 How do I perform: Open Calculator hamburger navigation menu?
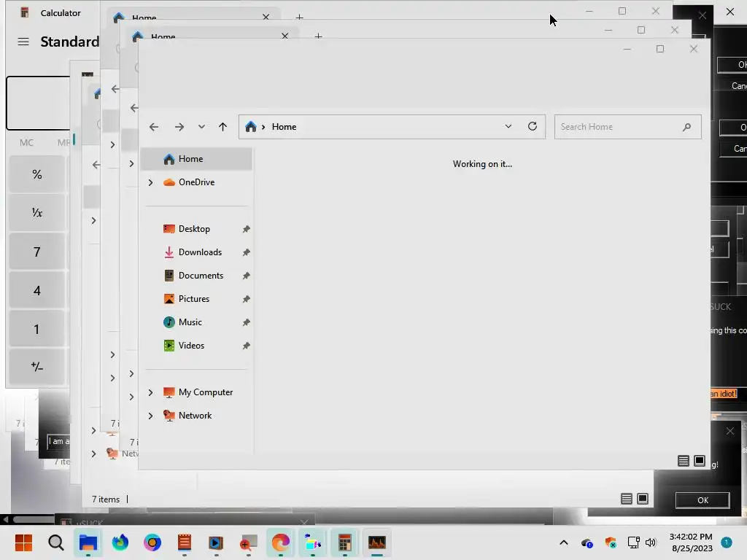click(23, 42)
